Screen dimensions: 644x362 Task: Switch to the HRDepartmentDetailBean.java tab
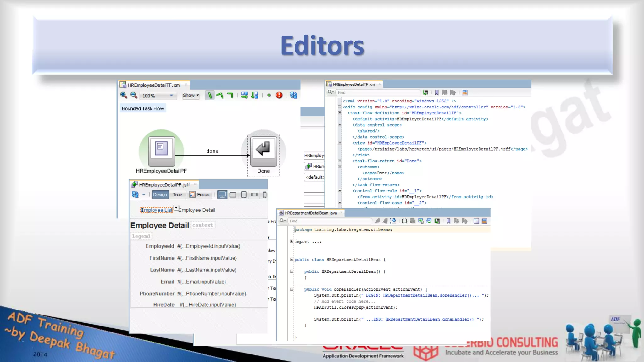click(310, 213)
